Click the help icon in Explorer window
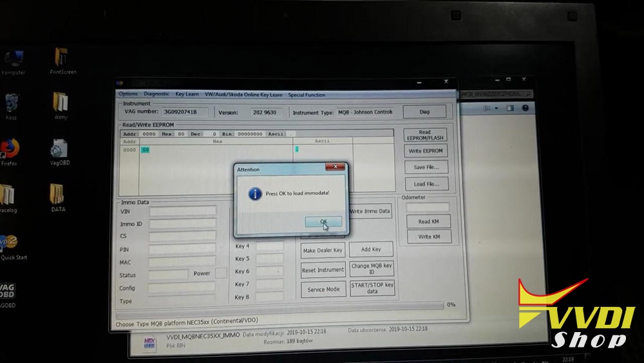644x363 pixels. point(526,108)
